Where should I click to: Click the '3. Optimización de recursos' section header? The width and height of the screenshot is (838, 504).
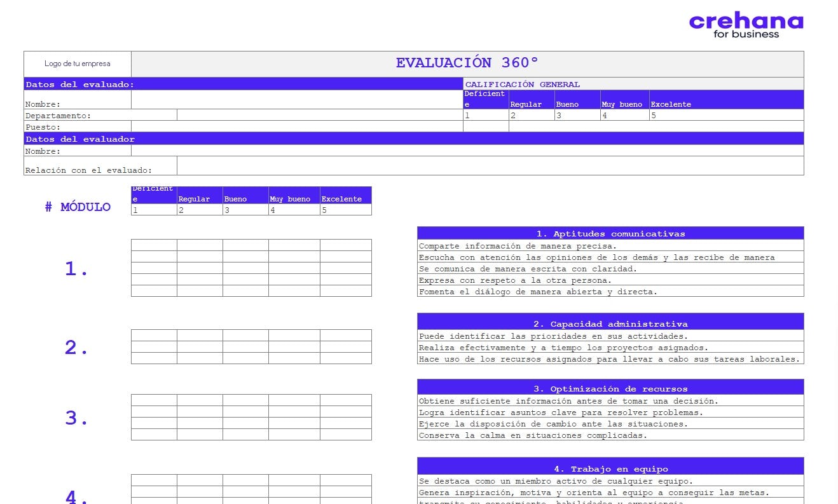tap(610, 388)
